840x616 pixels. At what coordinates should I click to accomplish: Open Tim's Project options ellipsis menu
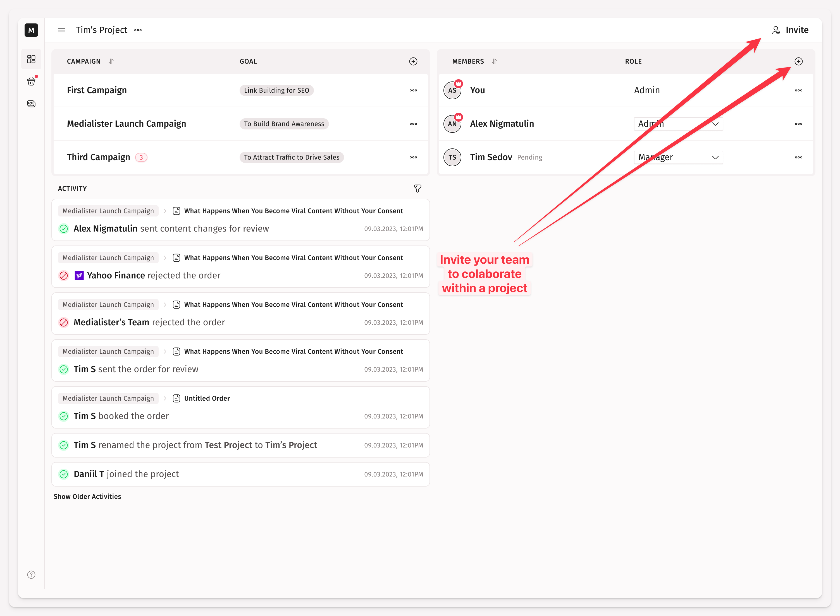138,30
